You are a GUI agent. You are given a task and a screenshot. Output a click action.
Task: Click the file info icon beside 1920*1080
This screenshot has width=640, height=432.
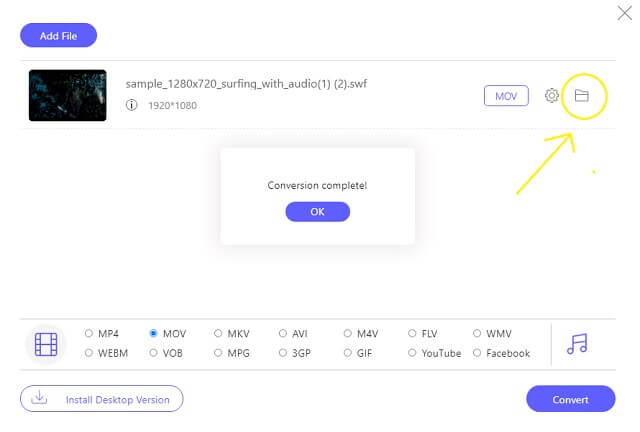pos(132,105)
